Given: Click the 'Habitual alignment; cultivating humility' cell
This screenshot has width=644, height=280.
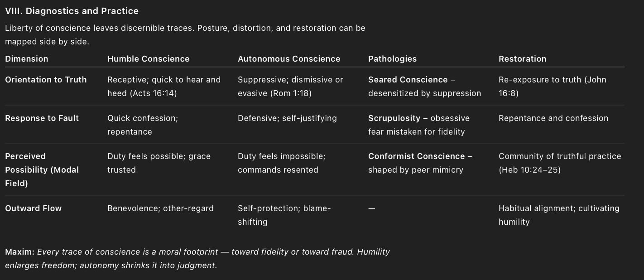Looking at the screenshot, I should [559, 215].
